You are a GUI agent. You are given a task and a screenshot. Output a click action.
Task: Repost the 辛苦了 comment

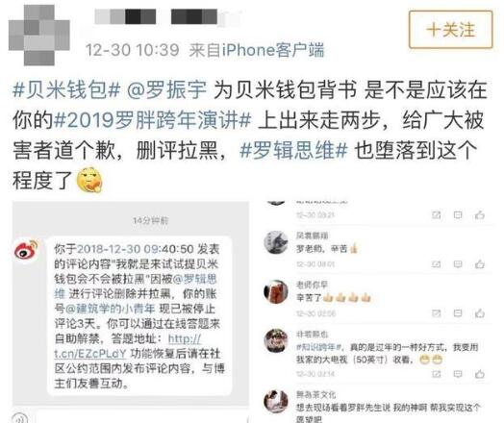pyautogui.click(x=436, y=313)
